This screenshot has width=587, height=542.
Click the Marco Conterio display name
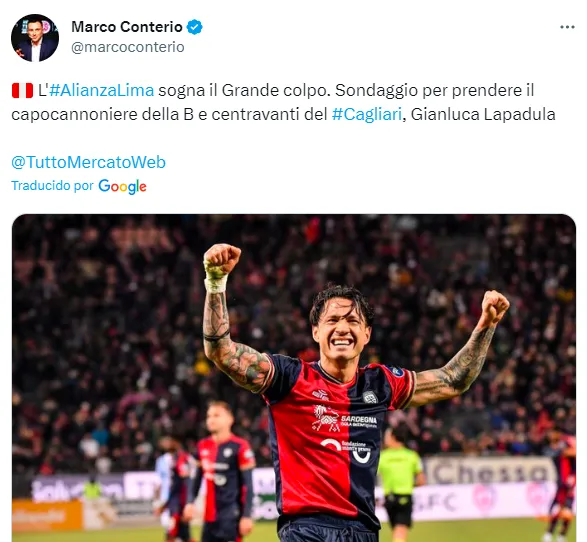(x=127, y=27)
